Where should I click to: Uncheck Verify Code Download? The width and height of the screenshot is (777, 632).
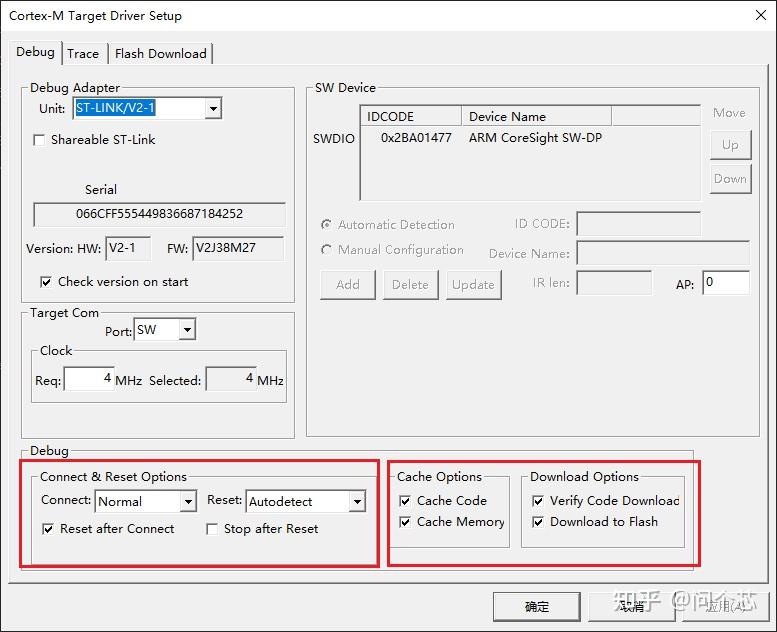tap(538, 501)
